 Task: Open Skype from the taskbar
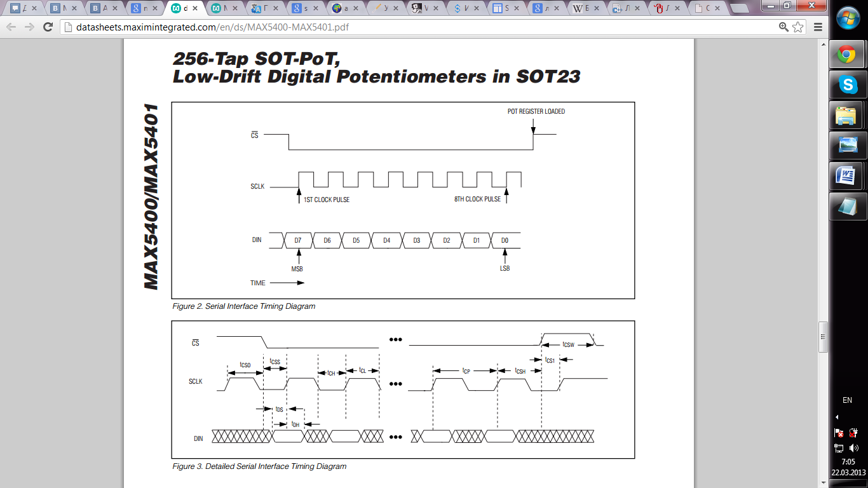[x=848, y=85]
